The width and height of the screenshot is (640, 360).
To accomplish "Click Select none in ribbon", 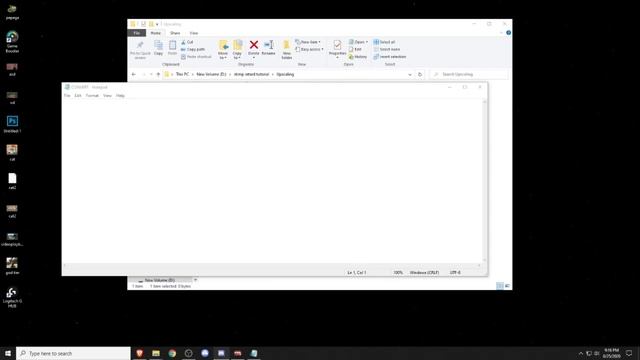I will tap(387, 49).
